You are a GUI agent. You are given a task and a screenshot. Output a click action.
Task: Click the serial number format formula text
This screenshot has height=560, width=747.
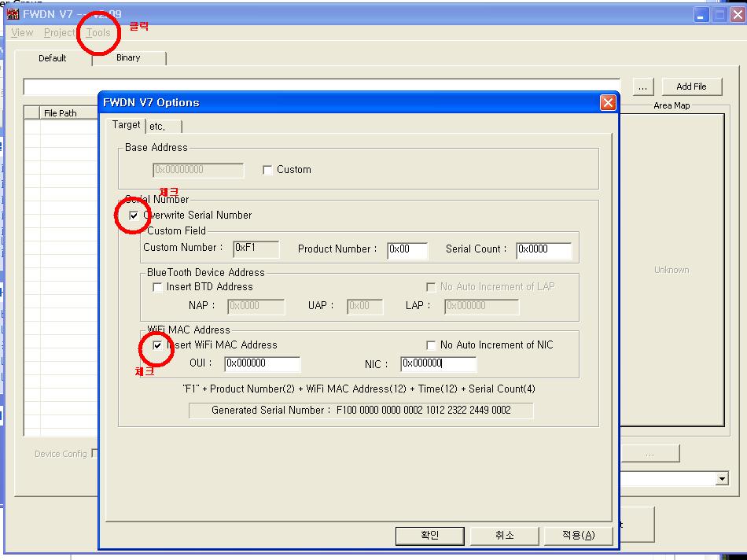(x=359, y=389)
